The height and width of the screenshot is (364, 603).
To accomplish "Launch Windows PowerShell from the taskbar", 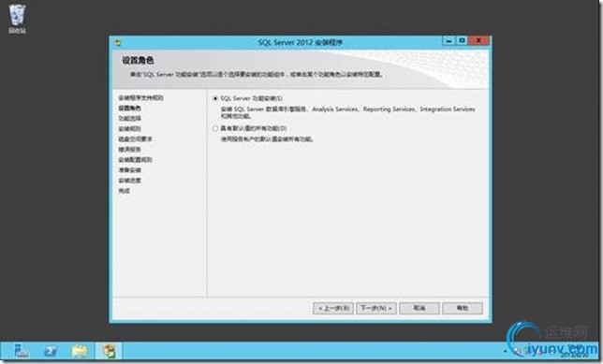I will pyautogui.click(x=51, y=351).
